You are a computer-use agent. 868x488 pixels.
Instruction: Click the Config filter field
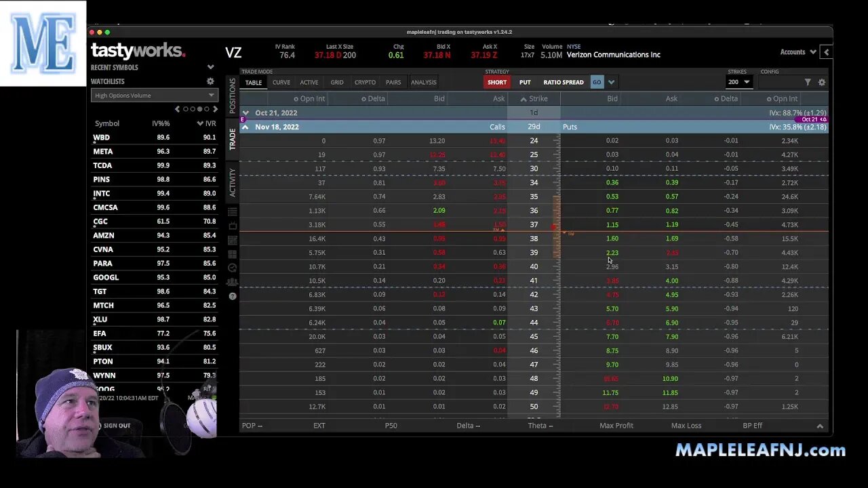[780, 82]
